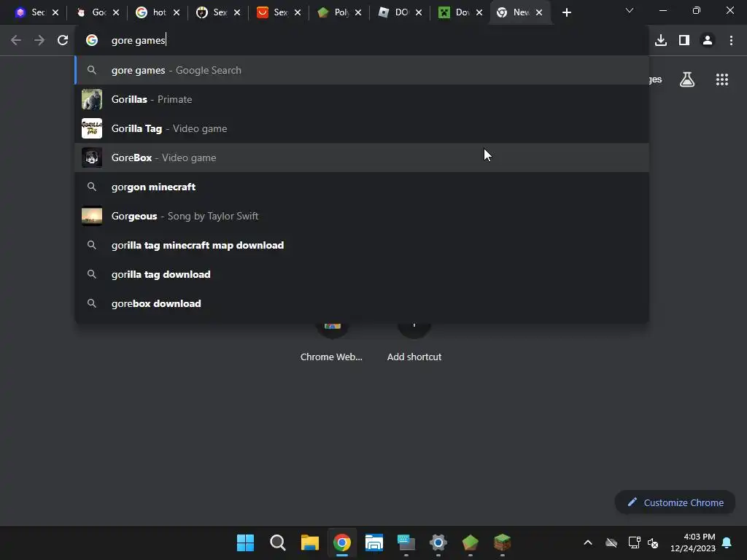Image resolution: width=747 pixels, height=560 pixels.
Task: Select 'Gorilla Tag - Video game' suggestion
Action: 362,128
